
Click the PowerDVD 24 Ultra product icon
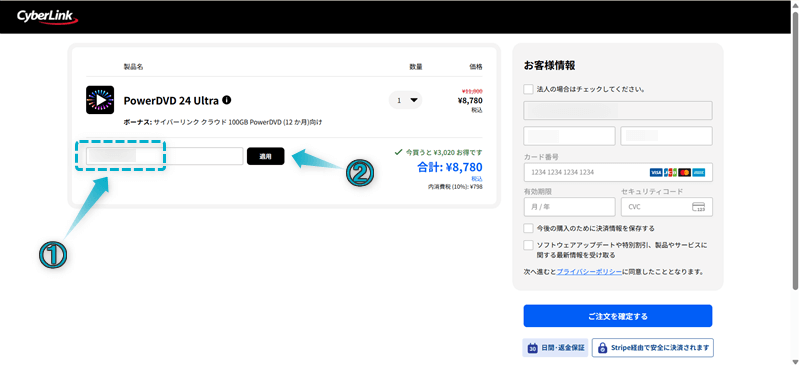coord(100,100)
